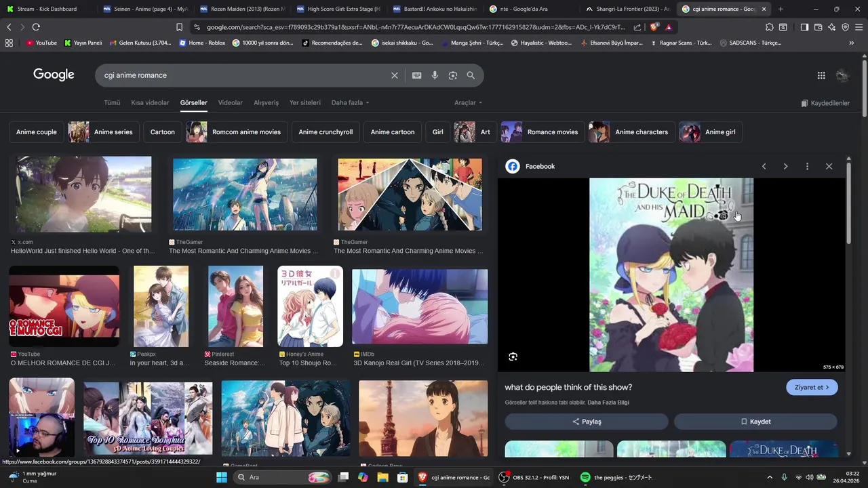Viewport: 868px width, 488px height.
Task: Open the Google apps grid
Action: click(x=821, y=75)
